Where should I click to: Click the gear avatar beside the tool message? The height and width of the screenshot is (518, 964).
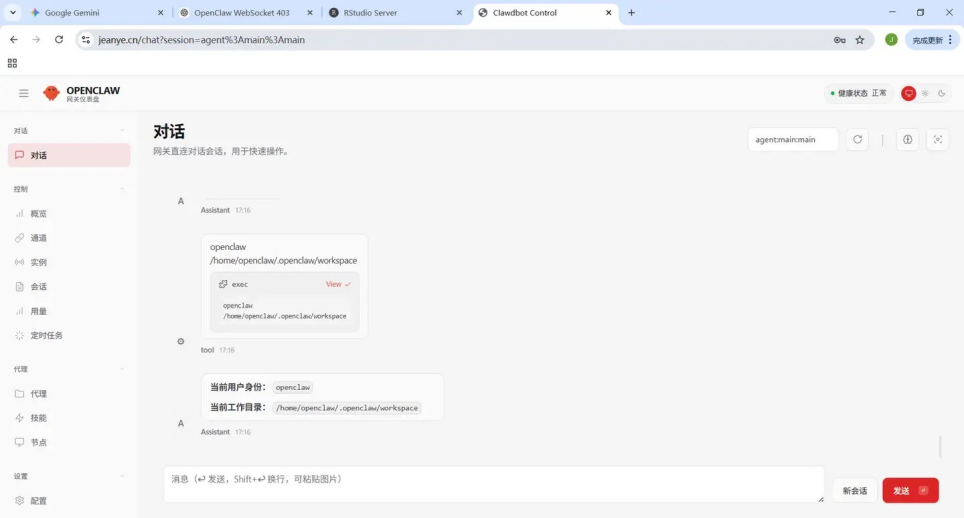[181, 341]
